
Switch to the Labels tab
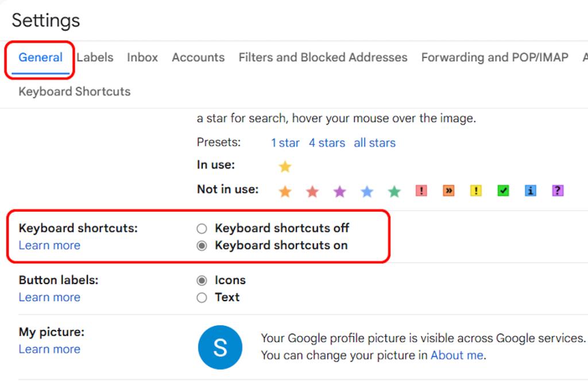pyautogui.click(x=95, y=57)
